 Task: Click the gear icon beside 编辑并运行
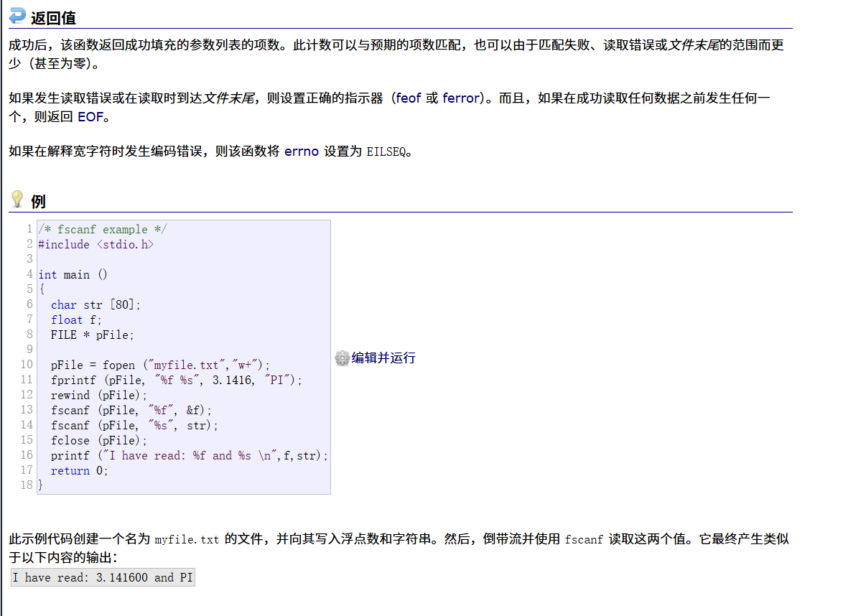(x=342, y=358)
